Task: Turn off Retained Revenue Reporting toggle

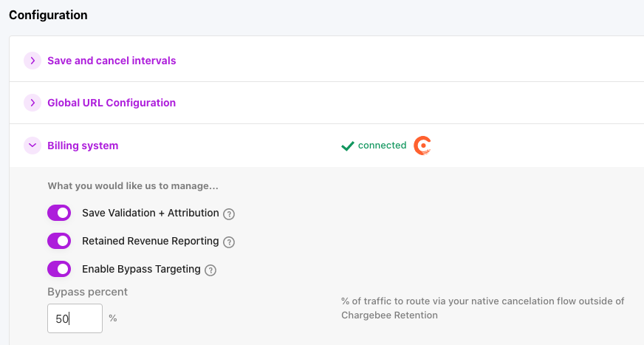Action: point(59,241)
